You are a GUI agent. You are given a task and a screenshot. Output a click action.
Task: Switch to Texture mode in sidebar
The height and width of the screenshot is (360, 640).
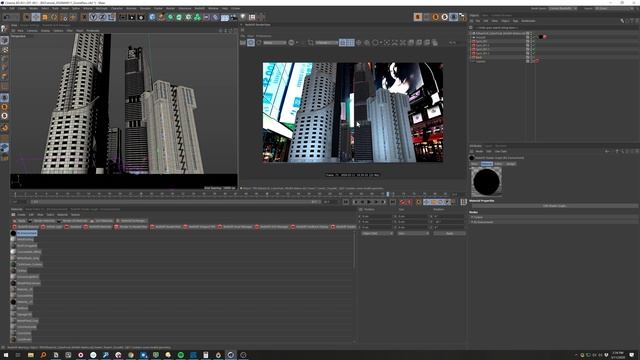tap(4, 49)
